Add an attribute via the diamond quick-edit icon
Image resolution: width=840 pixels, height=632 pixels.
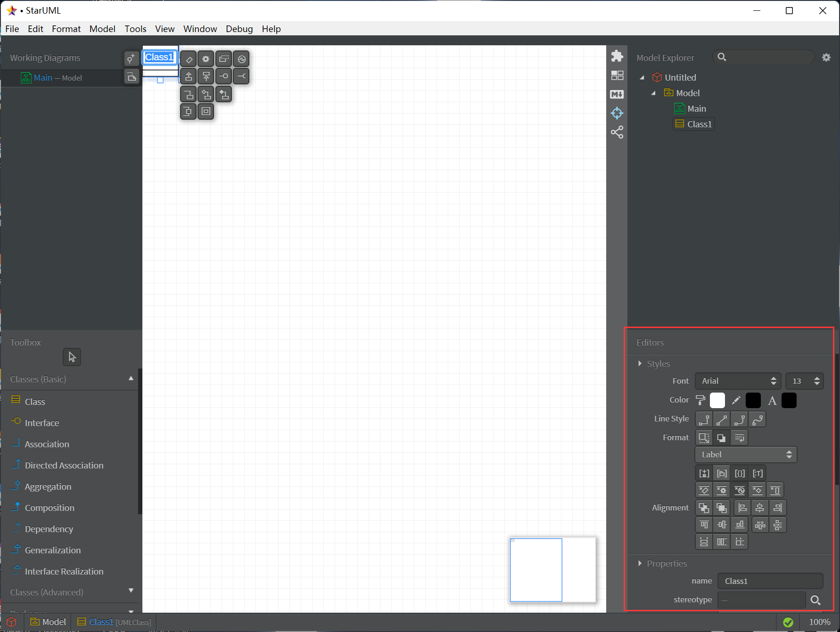click(189, 59)
